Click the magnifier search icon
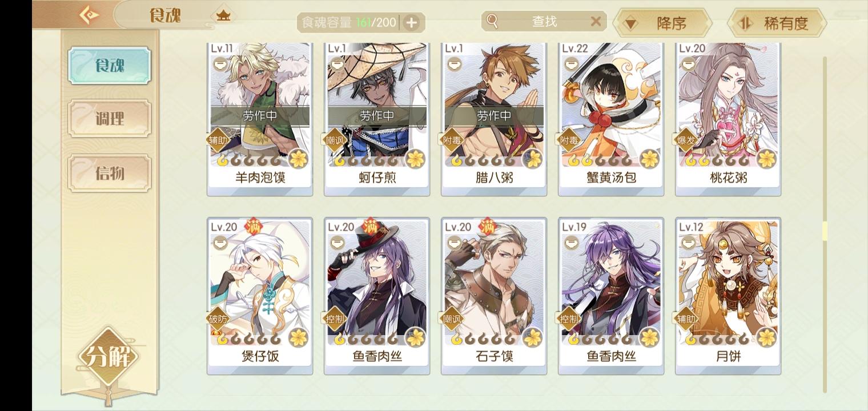 click(492, 22)
